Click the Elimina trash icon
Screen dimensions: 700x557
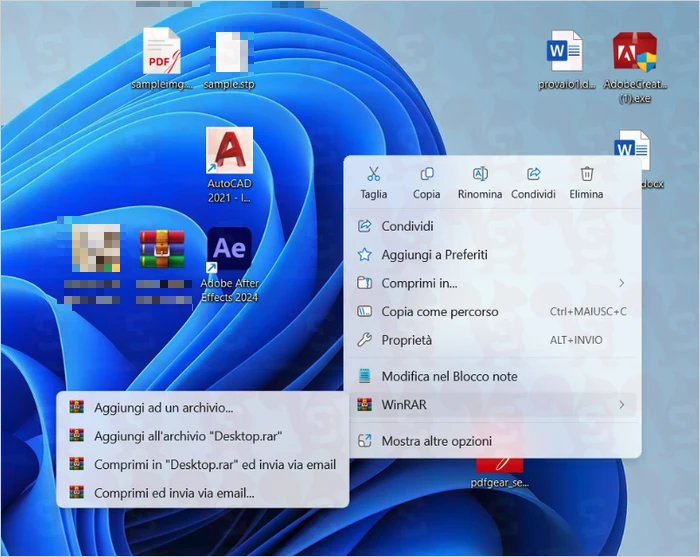tap(587, 175)
